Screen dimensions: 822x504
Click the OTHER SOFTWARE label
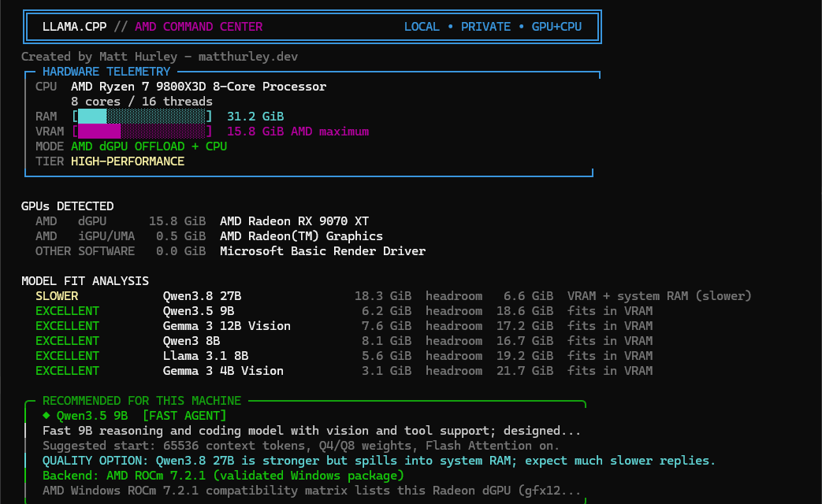tap(85, 251)
